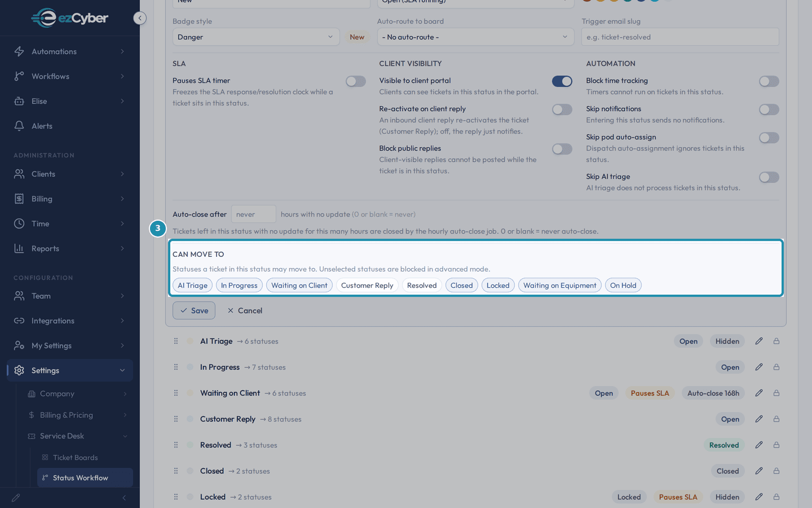Image resolution: width=812 pixels, height=508 pixels.
Task: Expand the Team sidebar chevron
Action: coord(122,296)
